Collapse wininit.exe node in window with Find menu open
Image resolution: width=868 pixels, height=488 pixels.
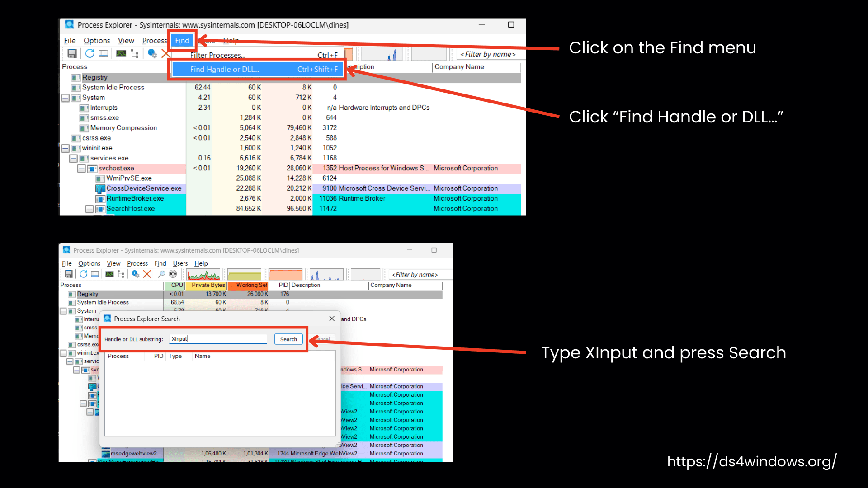66,149
